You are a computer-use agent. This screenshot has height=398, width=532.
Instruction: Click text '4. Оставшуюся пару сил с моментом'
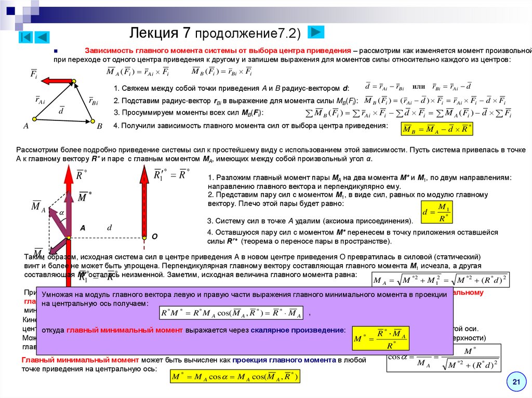[353, 237]
